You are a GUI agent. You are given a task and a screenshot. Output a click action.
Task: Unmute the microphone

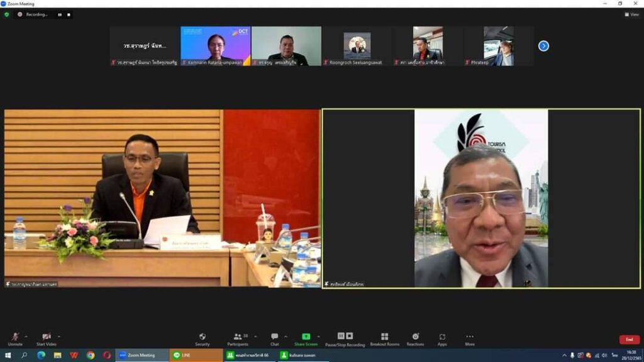point(14,337)
